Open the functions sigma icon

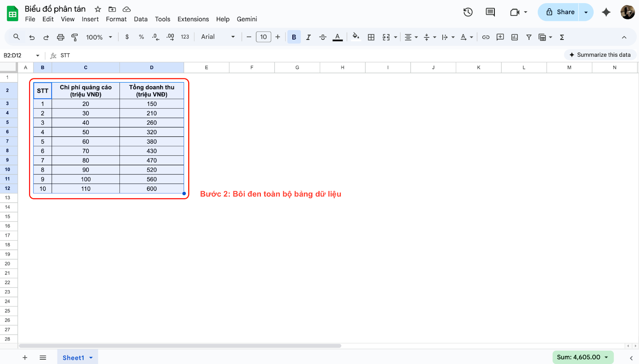point(562,37)
